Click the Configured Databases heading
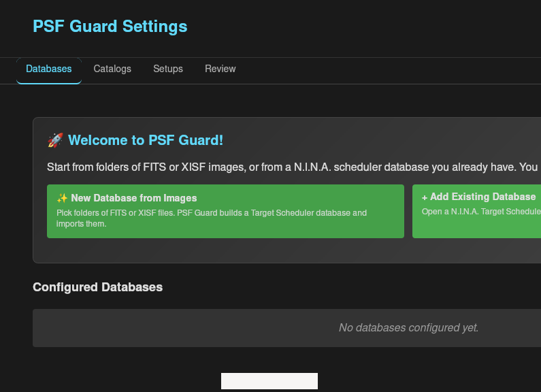Viewport: 541px width, 392px height. (x=97, y=287)
